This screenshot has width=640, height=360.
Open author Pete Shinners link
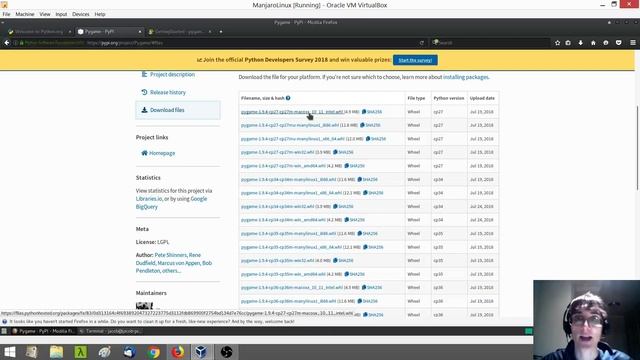pos(170,255)
